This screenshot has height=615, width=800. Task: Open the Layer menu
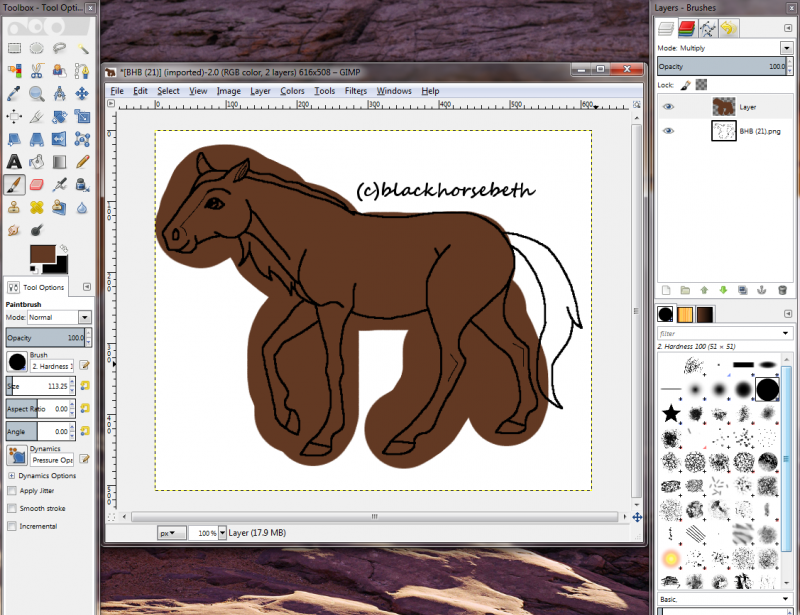(x=260, y=91)
